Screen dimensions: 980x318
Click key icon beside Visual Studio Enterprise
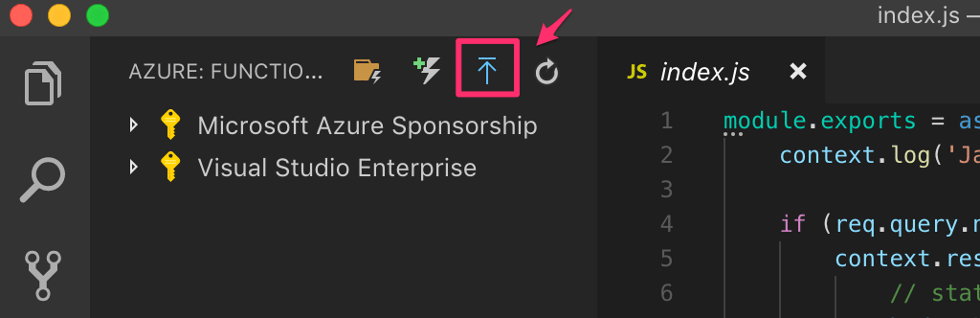170,166
